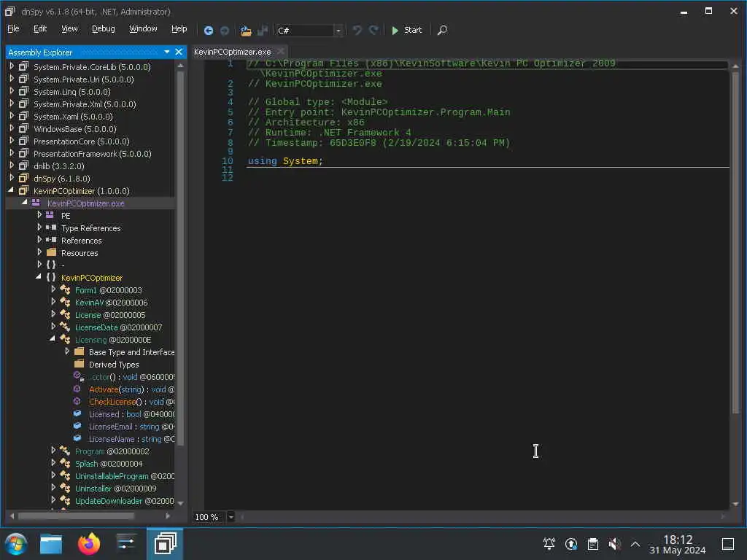Expand the System.Linq assembly node
747x560 pixels.
coord(12,91)
